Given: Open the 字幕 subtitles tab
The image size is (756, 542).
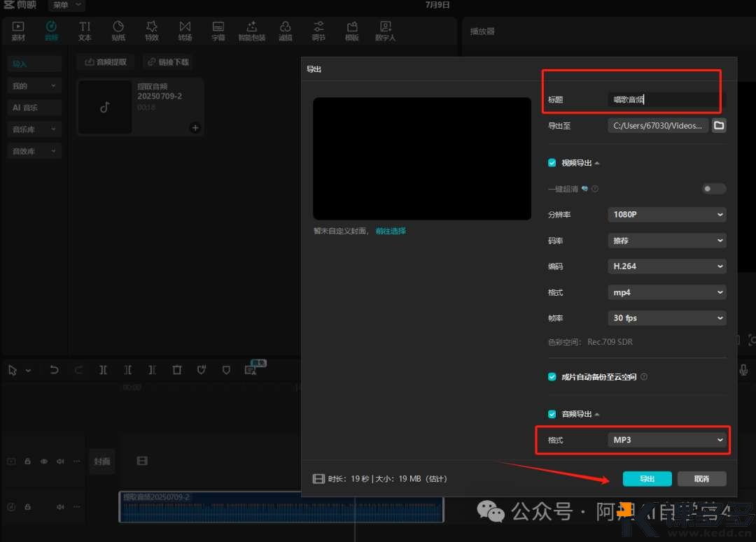Looking at the screenshot, I should pyautogui.click(x=218, y=31).
